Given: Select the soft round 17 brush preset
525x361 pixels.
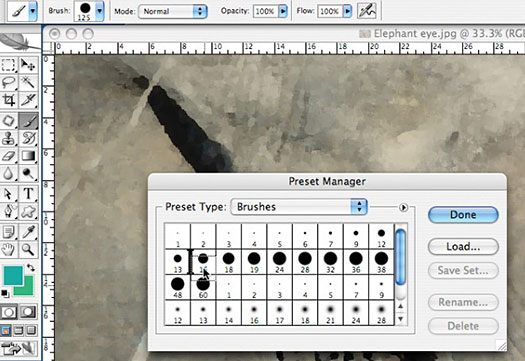Looking at the screenshot, I should [280, 313].
